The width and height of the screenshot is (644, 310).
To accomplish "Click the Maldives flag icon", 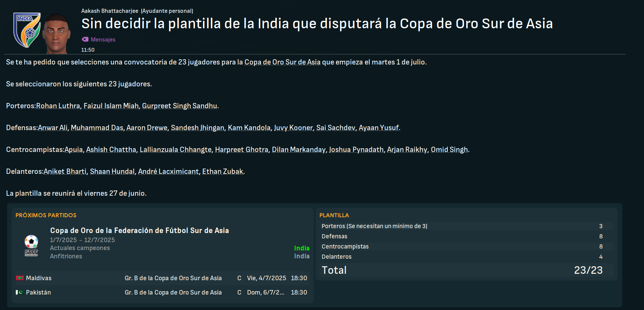I will point(20,278).
